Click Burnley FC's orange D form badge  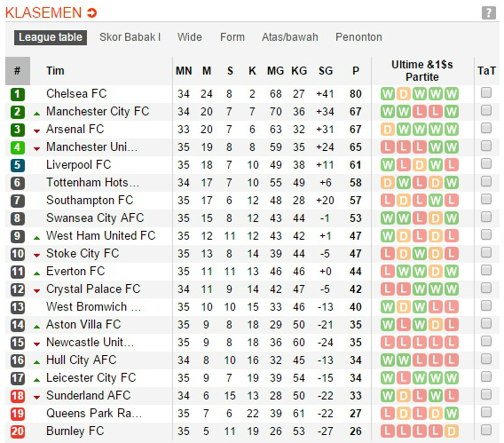452,431
